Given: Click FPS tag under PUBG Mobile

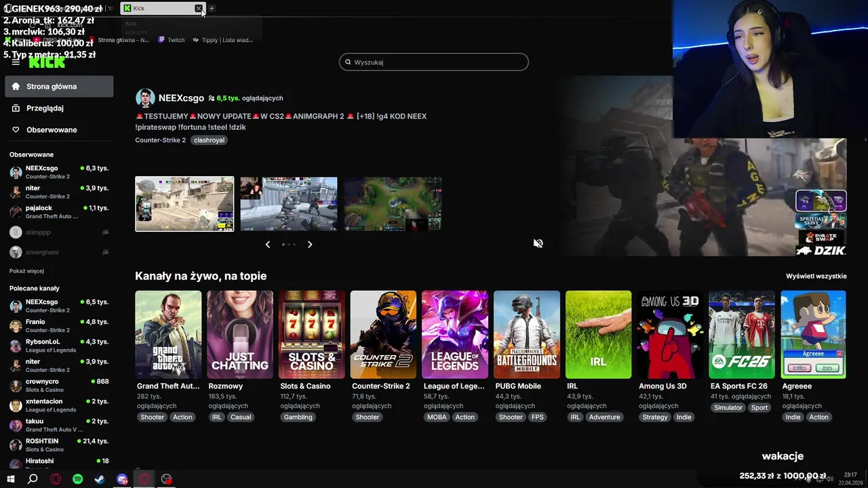Looking at the screenshot, I should [537, 418].
